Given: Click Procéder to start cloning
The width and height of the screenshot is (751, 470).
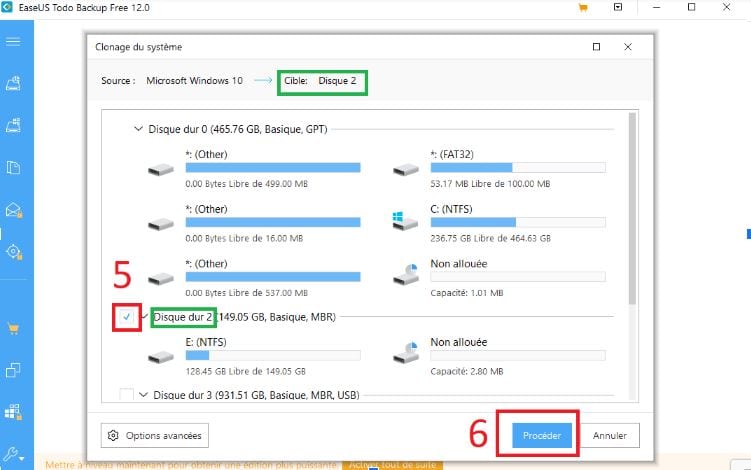Looking at the screenshot, I should coord(542,436).
